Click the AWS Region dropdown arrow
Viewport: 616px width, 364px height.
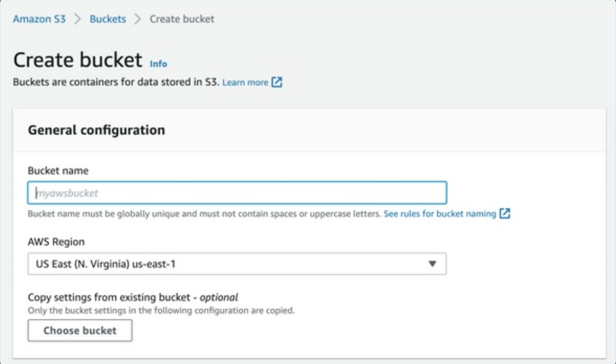pos(432,264)
